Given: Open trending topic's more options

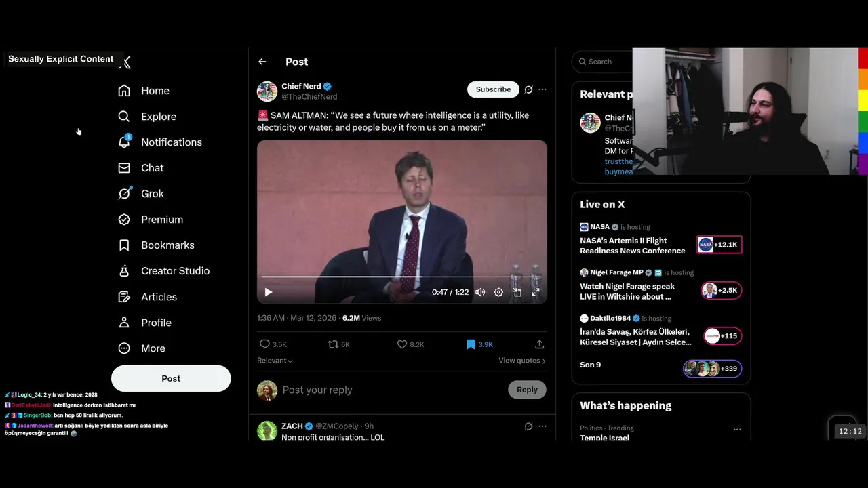Looking at the screenshot, I should click(x=737, y=429).
